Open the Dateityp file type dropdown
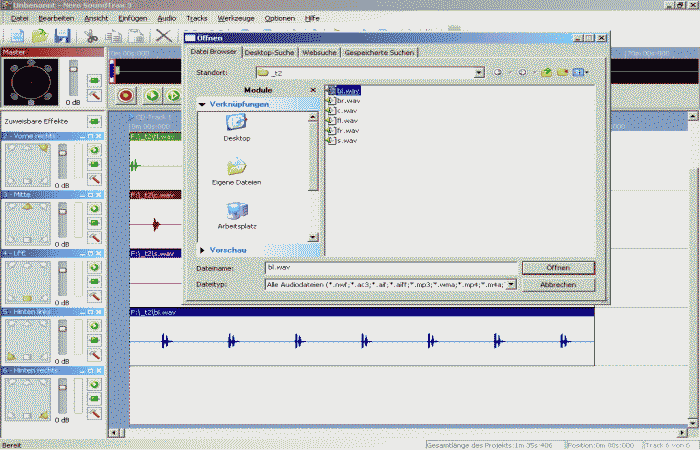Screen dimensions: 700x450 click(510, 284)
